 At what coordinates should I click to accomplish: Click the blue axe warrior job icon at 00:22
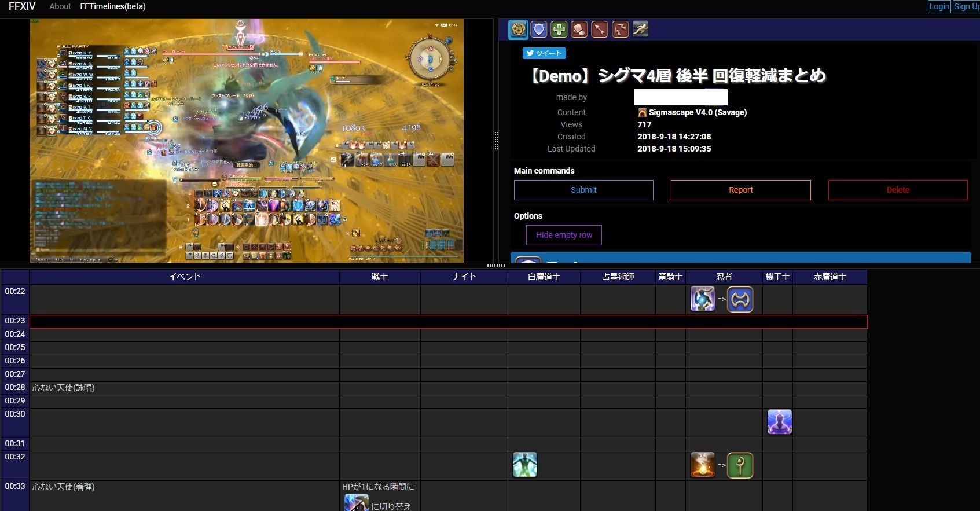point(740,299)
